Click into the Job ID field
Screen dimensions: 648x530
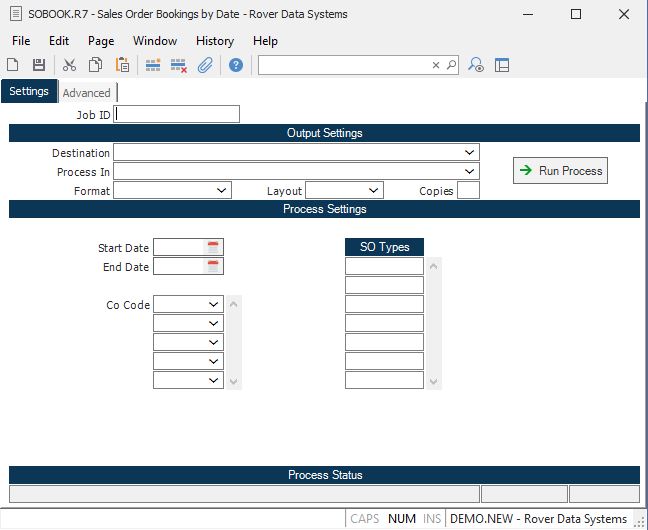(177, 114)
